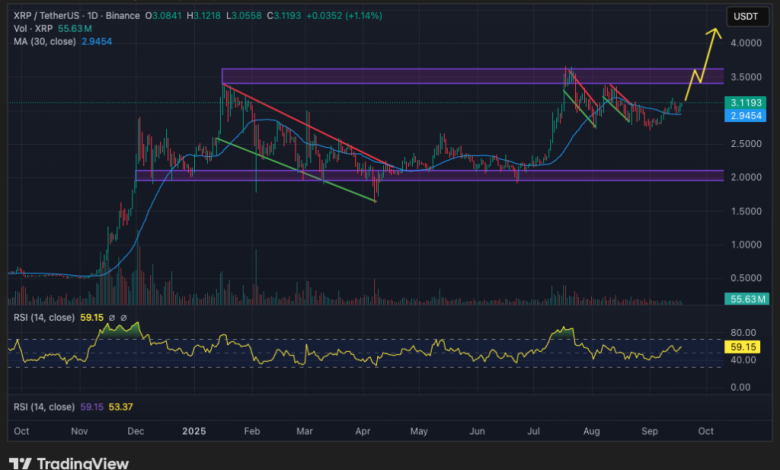This screenshot has width=780, height=470.
Task: Click the 2025 label on time axis
Action: click(x=194, y=431)
